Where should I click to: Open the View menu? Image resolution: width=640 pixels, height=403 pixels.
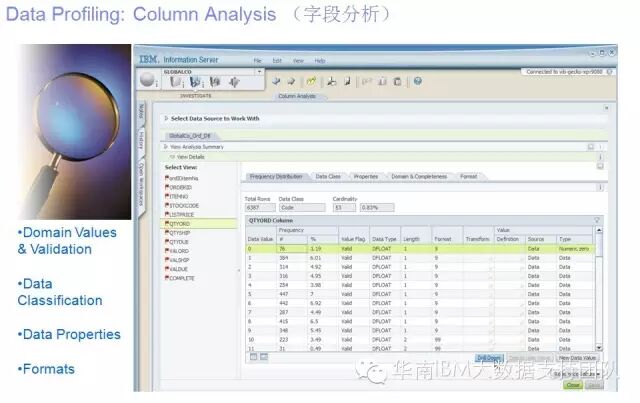(x=298, y=60)
